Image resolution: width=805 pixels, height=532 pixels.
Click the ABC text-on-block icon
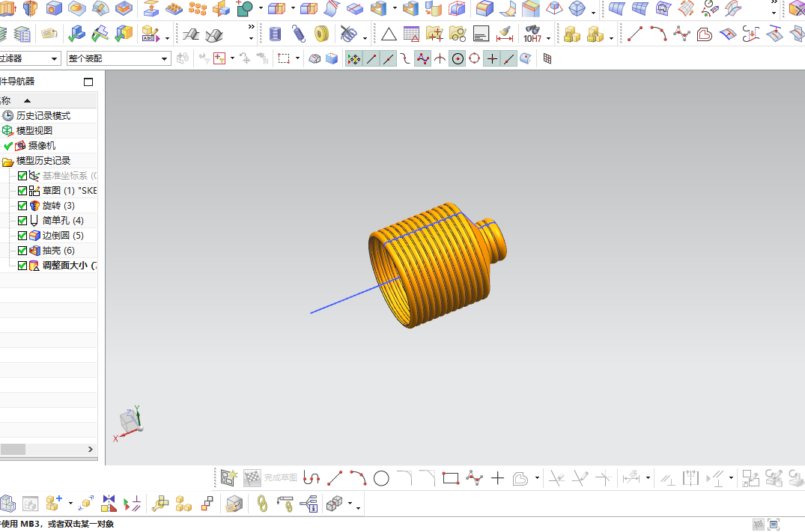[150, 34]
